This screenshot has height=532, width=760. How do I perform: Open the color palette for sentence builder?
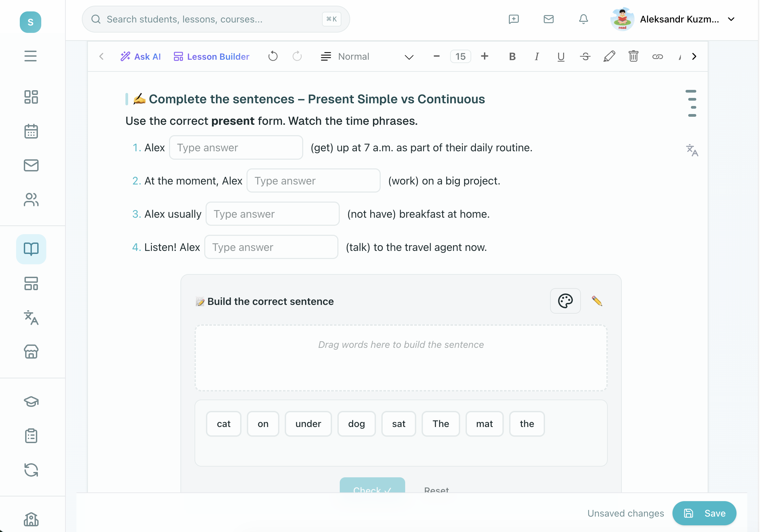click(565, 301)
